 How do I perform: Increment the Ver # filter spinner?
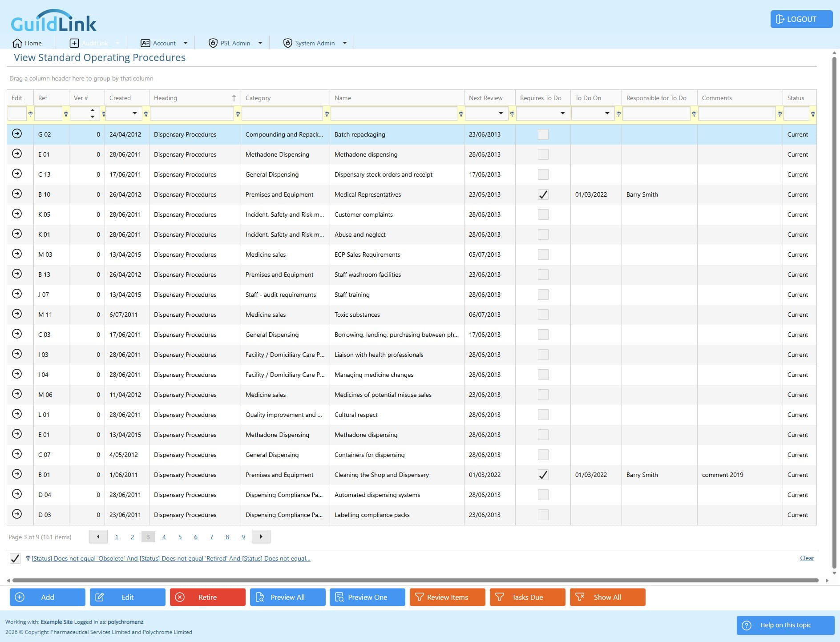[93, 110]
